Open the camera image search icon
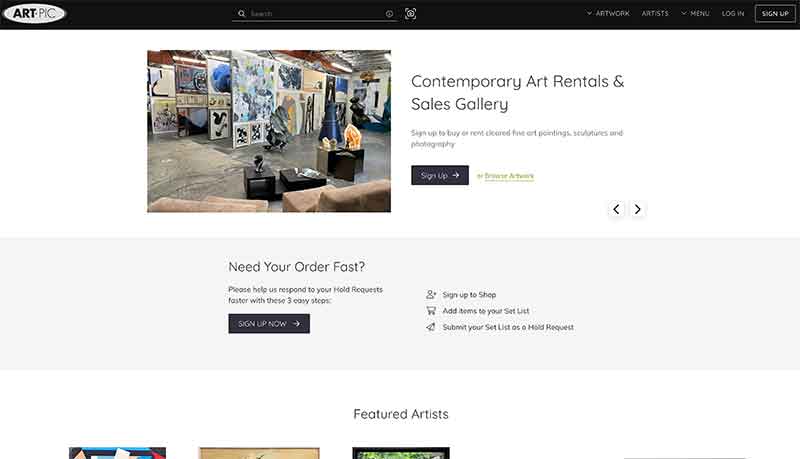 click(410, 14)
